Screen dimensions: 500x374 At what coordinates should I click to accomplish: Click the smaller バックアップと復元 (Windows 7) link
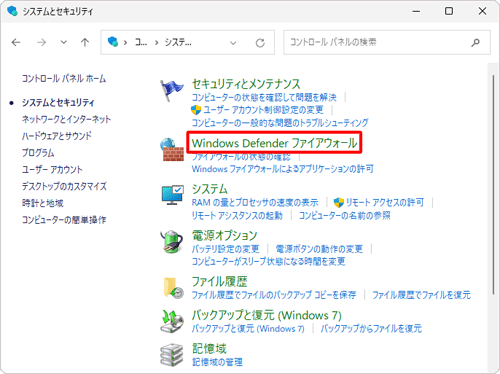[x=248, y=329]
